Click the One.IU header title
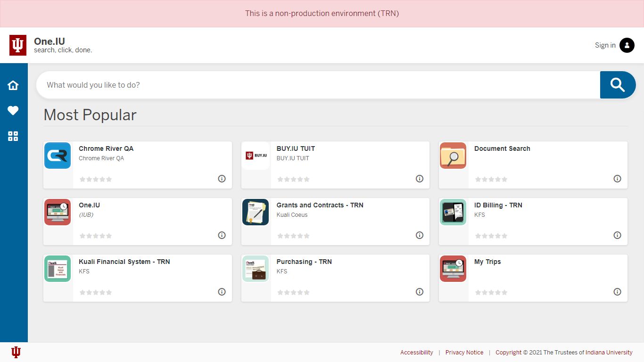The height and width of the screenshot is (362, 644). click(50, 41)
